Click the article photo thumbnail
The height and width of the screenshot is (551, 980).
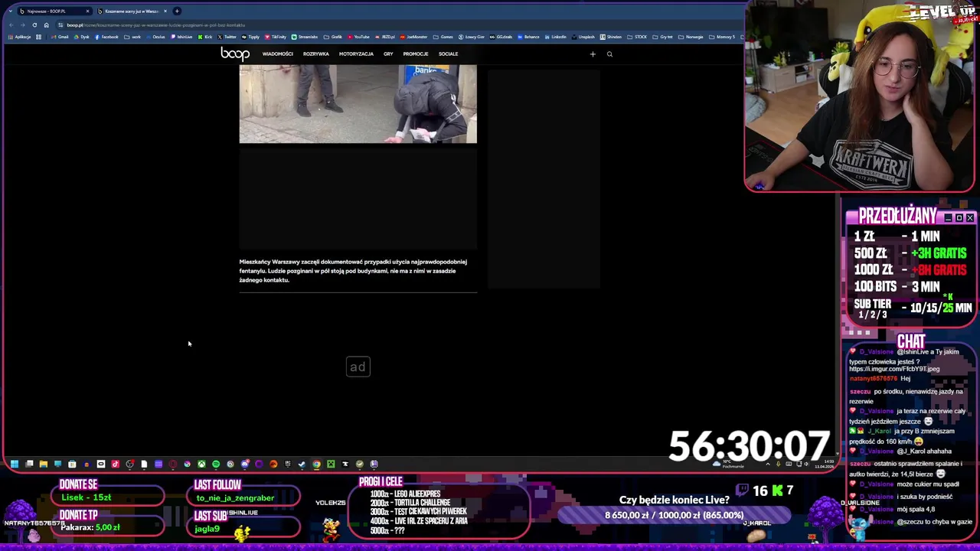click(358, 103)
